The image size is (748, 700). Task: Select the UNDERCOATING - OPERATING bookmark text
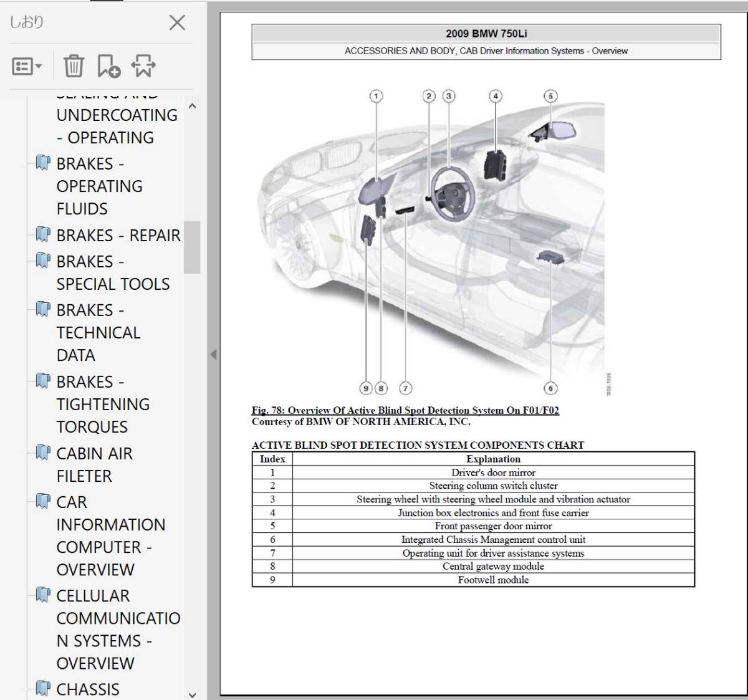[117, 127]
